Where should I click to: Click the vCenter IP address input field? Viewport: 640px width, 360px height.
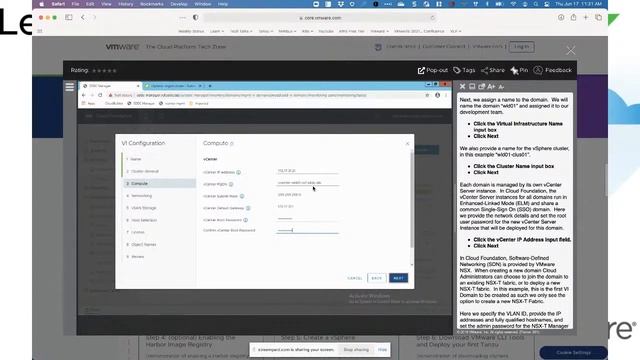point(307,171)
